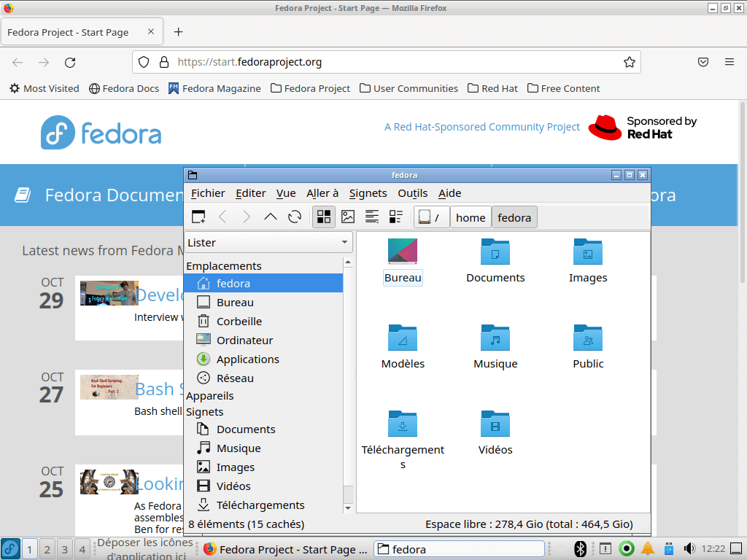Reload the current folder view
This screenshot has height=560, width=747.
tap(295, 217)
